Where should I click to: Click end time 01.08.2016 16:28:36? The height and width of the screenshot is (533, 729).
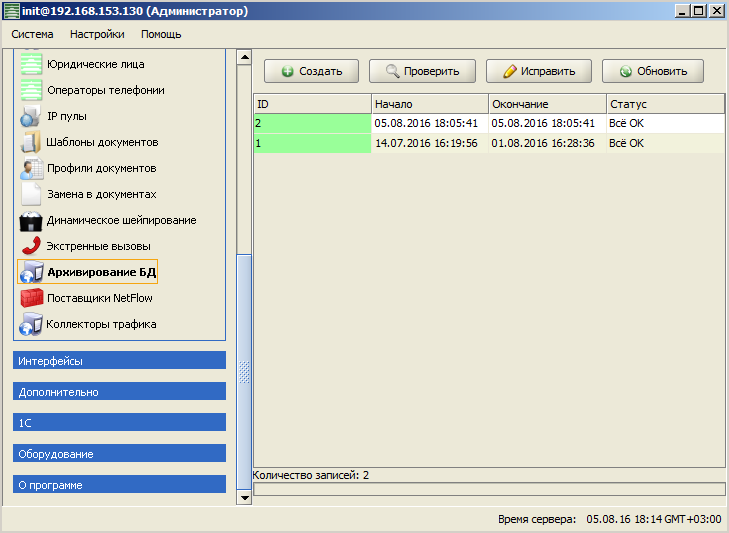point(543,143)
